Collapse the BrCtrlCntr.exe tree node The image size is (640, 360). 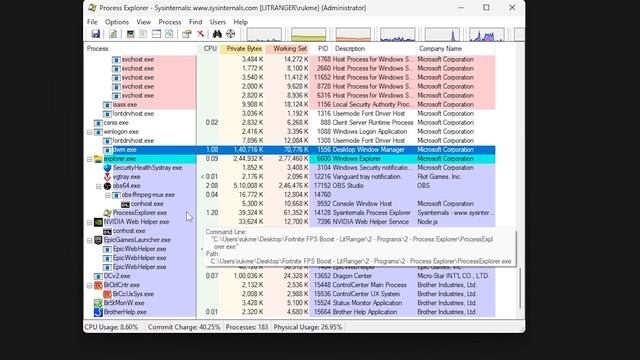(x=89, y=285)
